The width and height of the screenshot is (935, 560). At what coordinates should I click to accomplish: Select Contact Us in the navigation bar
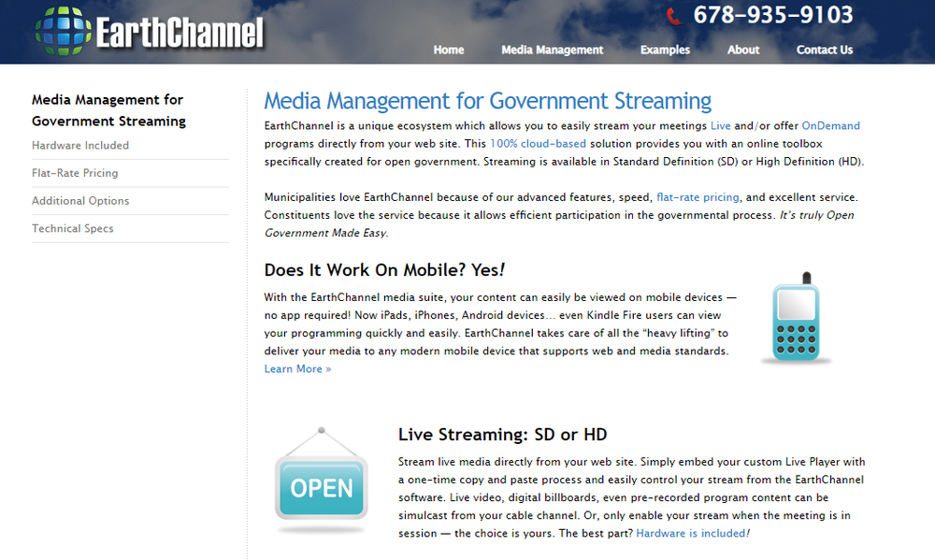point(825,50)
